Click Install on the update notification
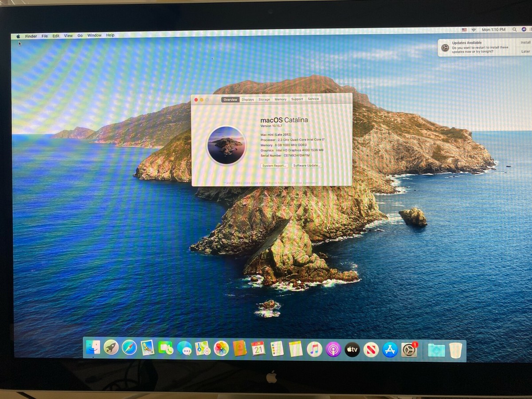The image size is (532, 399). click(525, 43)
